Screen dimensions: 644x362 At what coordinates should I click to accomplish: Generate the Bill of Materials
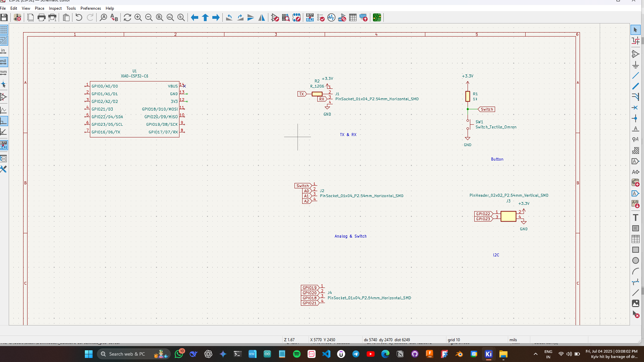(364, 17)
